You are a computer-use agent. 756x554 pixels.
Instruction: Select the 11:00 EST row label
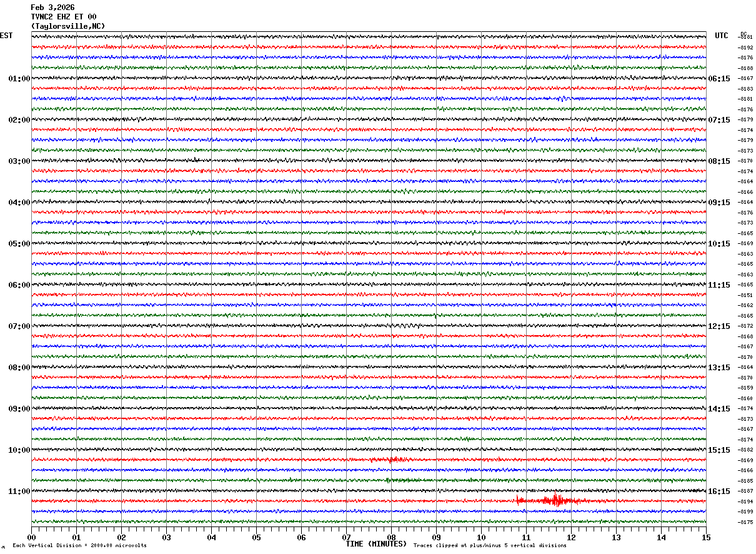tap(19, 491)
